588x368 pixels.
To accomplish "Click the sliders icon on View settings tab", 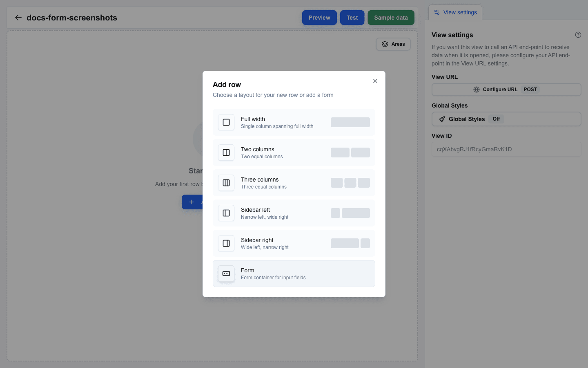I will (x=437, y=12).
